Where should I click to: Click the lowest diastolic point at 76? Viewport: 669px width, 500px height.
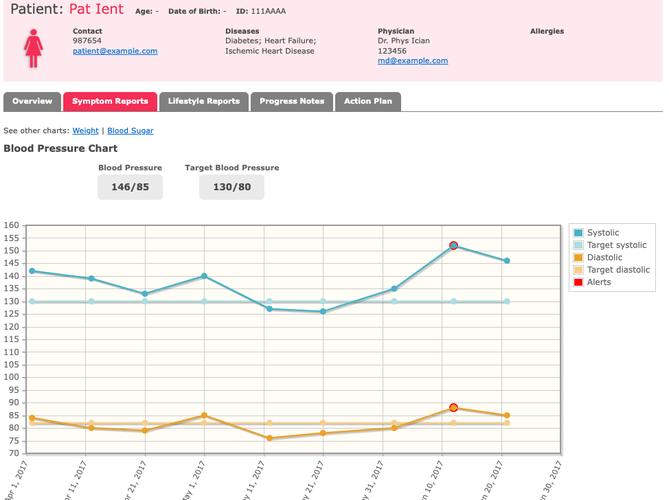[269, 438]
